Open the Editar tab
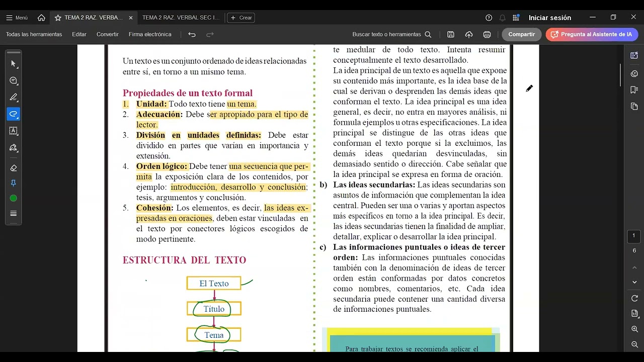Viewport: 644px width, 362px height. 79,34
